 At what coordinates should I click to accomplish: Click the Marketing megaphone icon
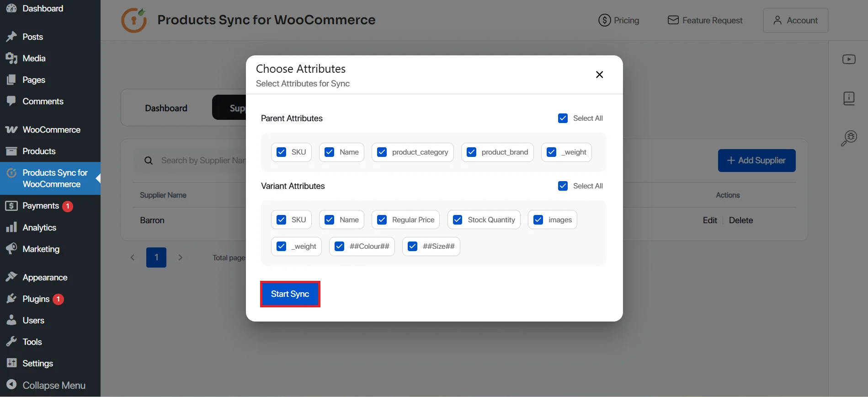click(x=11, y=249)
